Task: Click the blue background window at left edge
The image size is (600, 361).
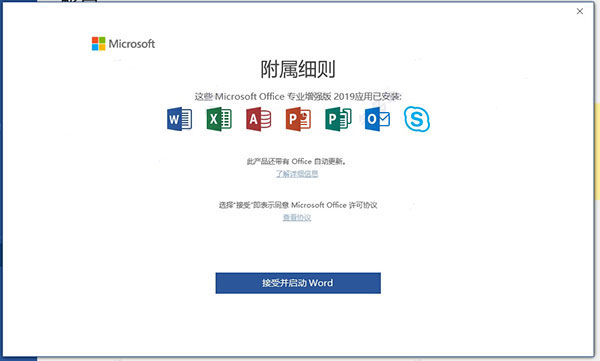Action: point(1,180)
